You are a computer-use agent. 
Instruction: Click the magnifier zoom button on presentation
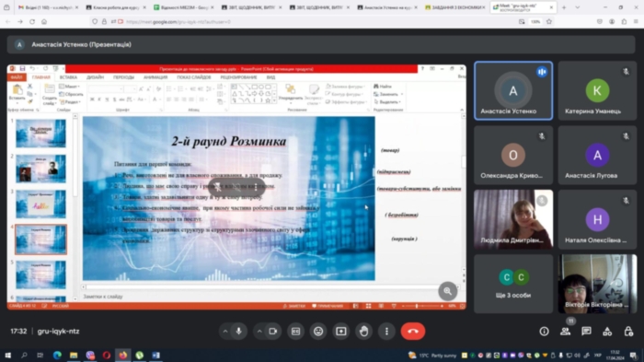tap(448, 291)
